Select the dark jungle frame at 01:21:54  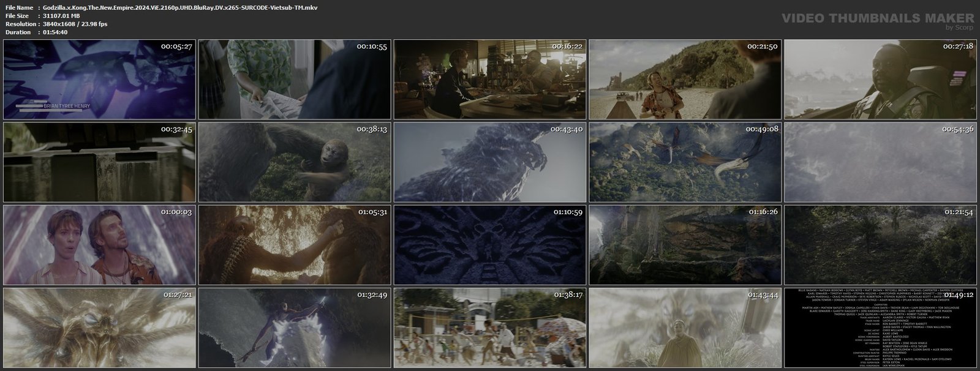880,245
